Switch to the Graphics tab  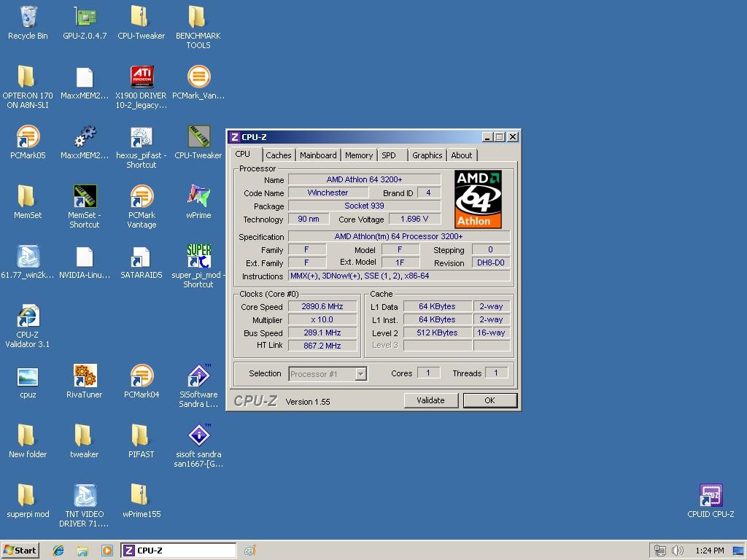[x=427, y=155]
